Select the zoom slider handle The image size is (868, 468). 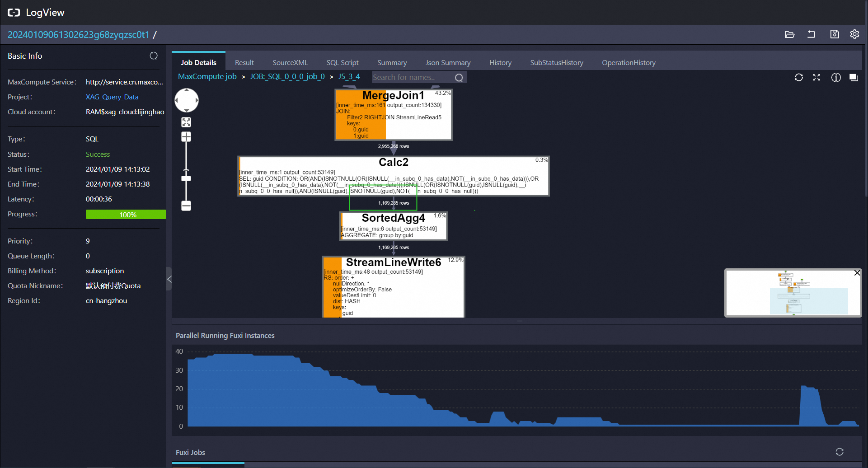tap(186, 178)
